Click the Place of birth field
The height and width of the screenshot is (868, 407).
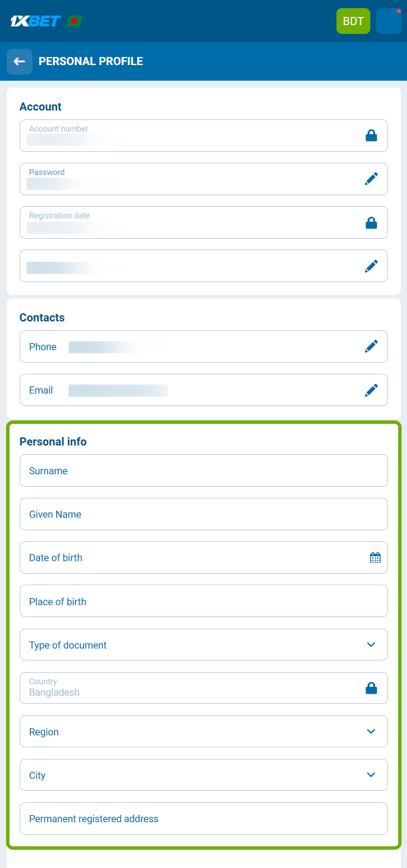203,601
